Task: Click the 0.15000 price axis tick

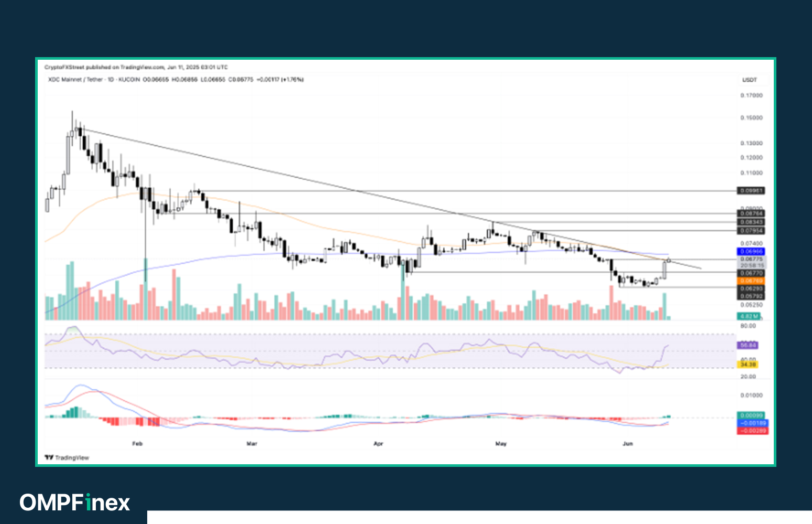Action: (751, 118)
